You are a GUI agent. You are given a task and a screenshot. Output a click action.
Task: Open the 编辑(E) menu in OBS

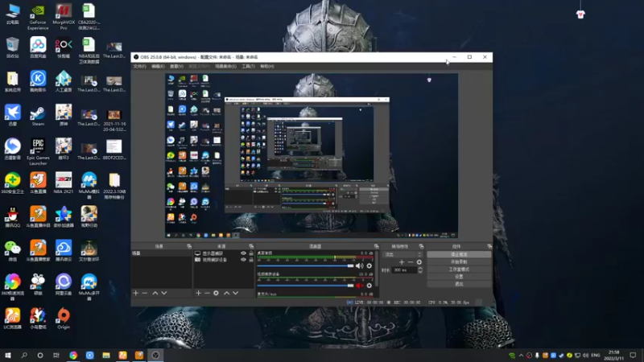pyautogui.click(x=158, y=66)
